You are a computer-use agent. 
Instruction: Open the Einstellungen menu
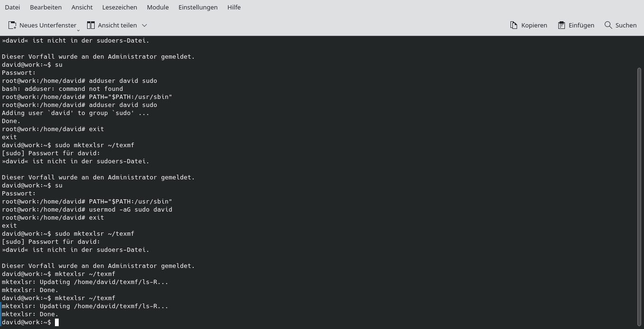click(x=198, y=7)
